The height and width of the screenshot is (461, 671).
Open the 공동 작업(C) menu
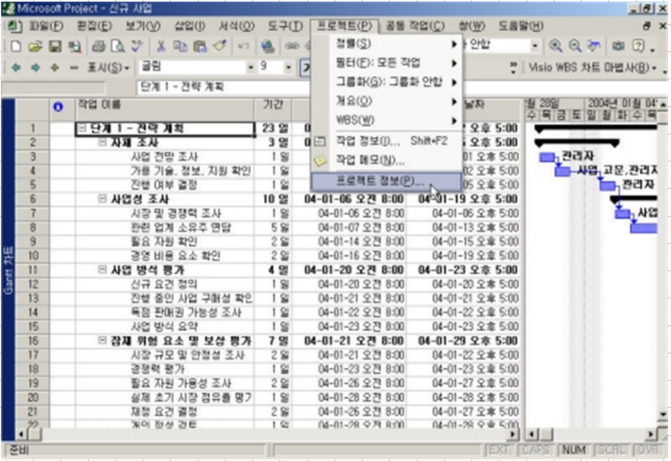(x=415, y=26)
